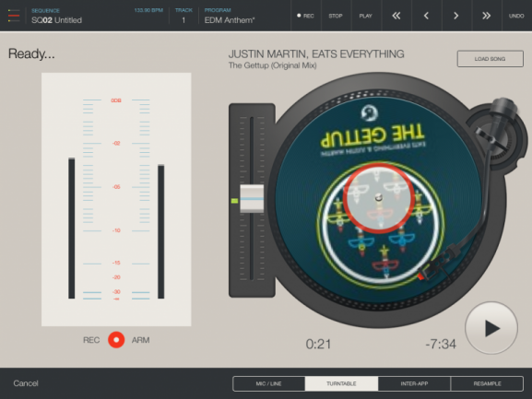This screenshot has width=532, height=399.
Task: Click the tonearm pivot base
Action: tap(497, 136)
